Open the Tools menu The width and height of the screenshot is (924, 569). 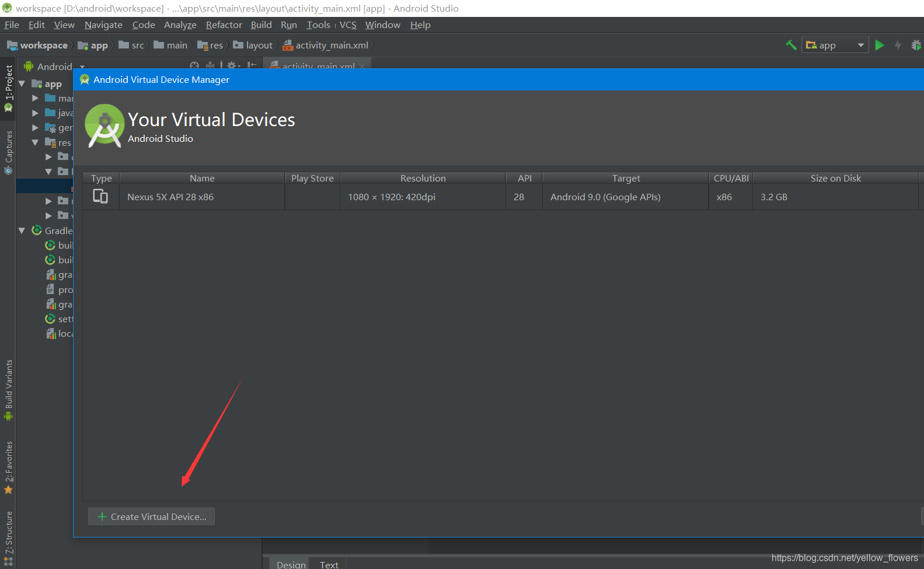point(319,25)
